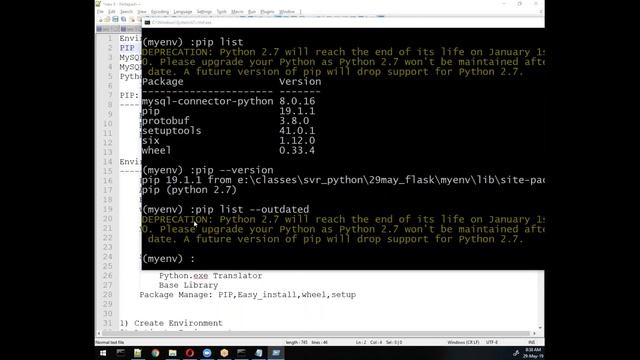
Task: Open the Run menu in Notepad++
Action: (x=252, y=12)
